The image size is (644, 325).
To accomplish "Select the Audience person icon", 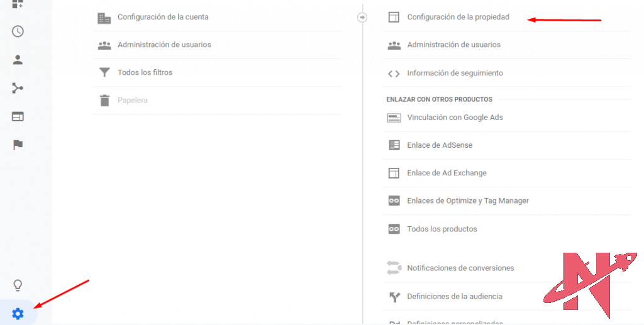I will tap(18, 60).
